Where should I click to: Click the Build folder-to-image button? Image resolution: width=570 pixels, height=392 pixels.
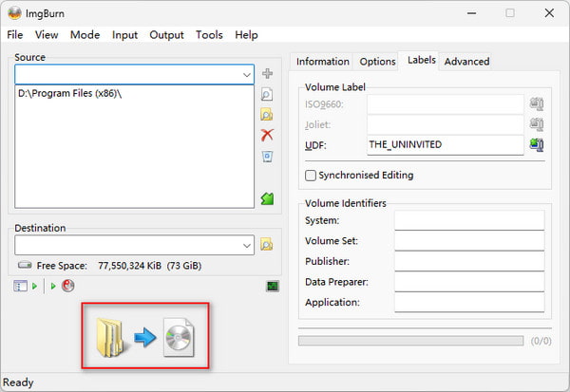[x=145, y=338]
